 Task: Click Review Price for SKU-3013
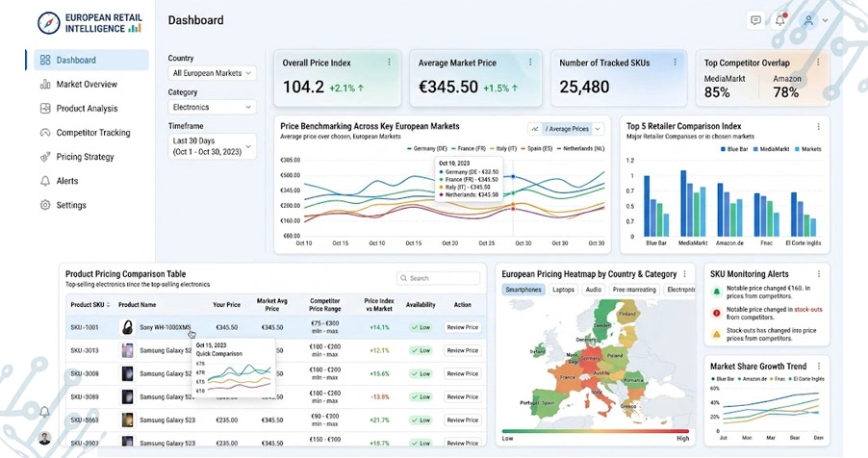[462, 350]
